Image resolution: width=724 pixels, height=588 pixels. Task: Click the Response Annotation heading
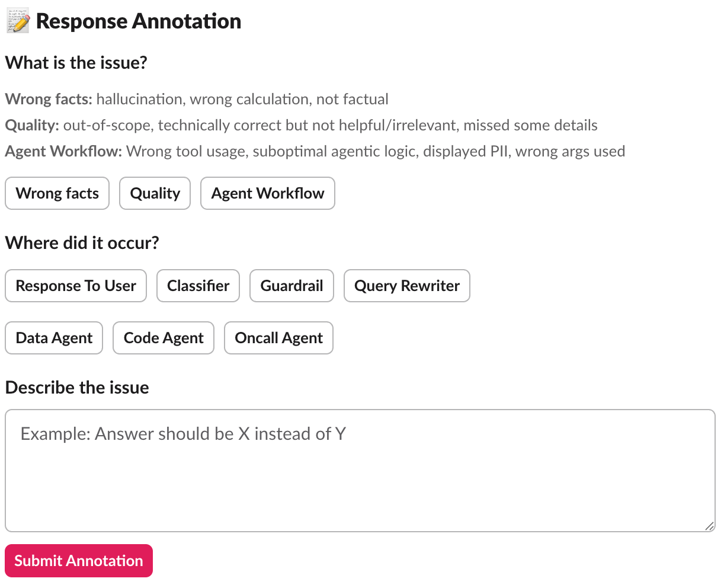(139, 21)
